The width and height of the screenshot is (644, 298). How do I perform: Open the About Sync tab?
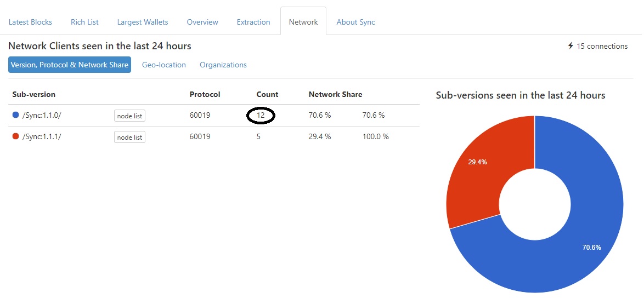(x=355, y=22)
